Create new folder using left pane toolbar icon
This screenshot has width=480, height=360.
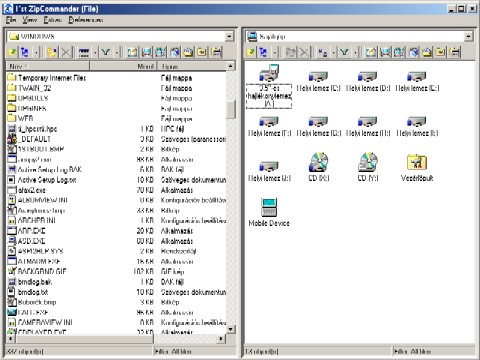click(52, 52)
